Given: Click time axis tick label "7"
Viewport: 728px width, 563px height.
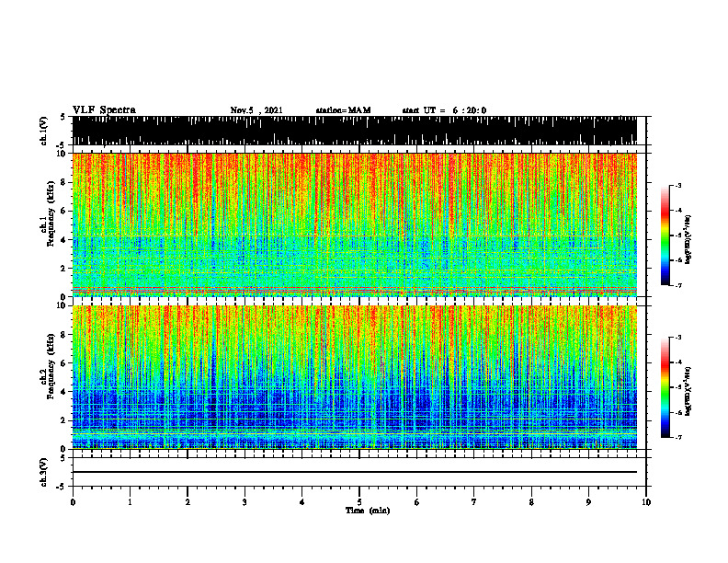Looking at the screenshot, I should [x=474, y=502].
